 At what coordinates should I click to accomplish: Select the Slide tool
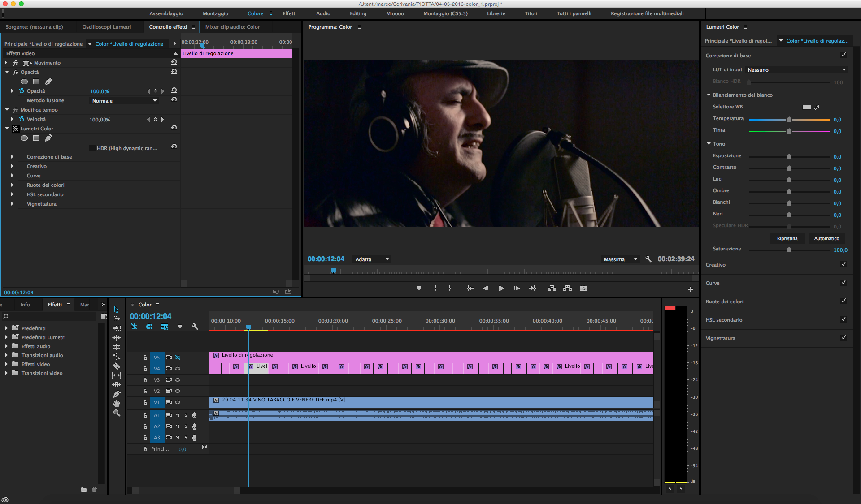(117, 385)
